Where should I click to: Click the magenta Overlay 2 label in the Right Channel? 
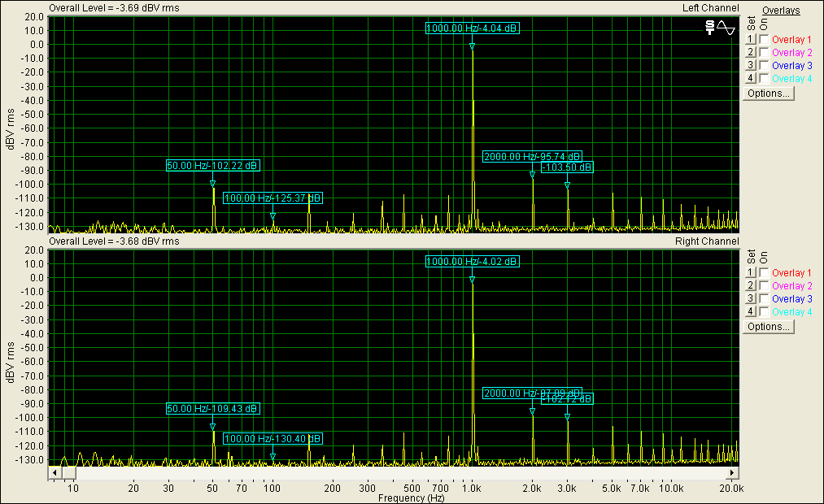[791, 286]
